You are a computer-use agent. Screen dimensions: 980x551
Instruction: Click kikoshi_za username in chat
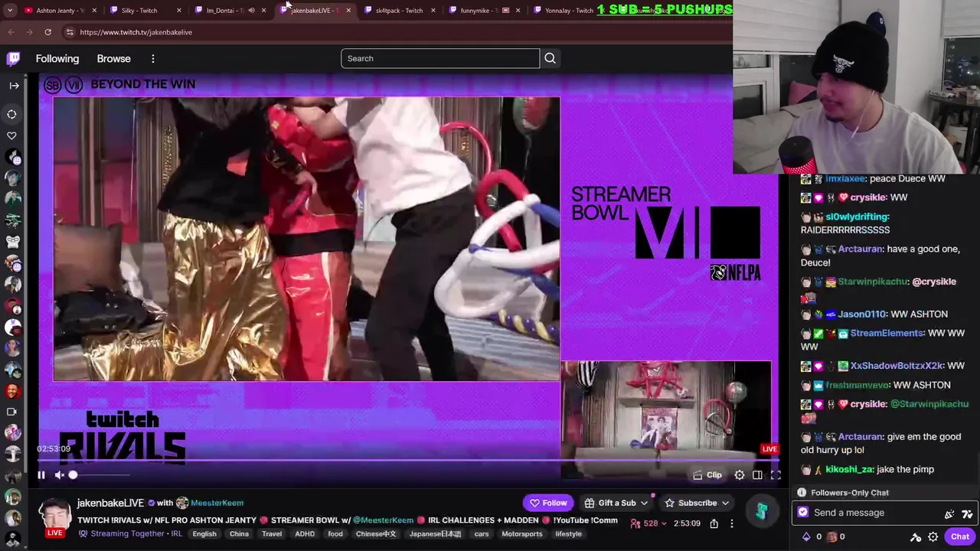(849, 470)
